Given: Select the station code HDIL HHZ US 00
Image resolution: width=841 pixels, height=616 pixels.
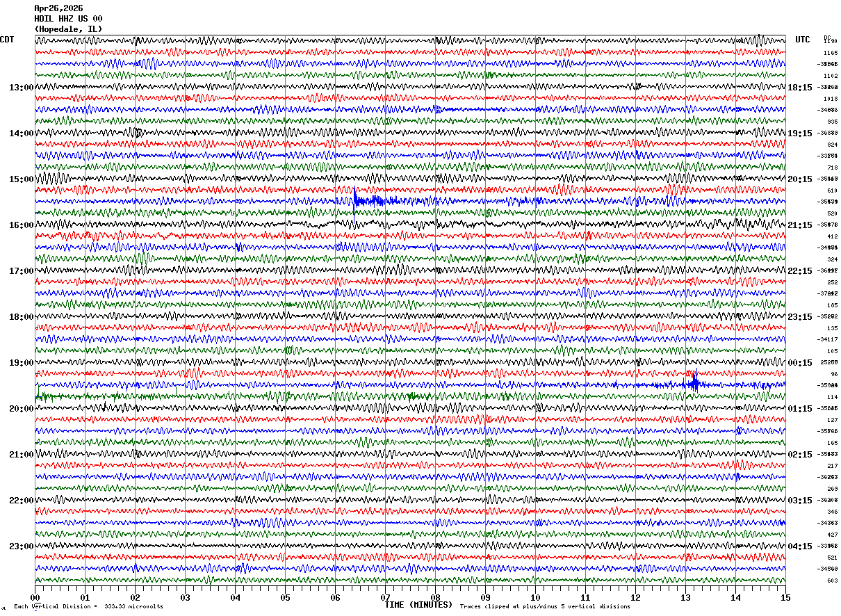Looking at the screenshot, I should coord(68,19).
